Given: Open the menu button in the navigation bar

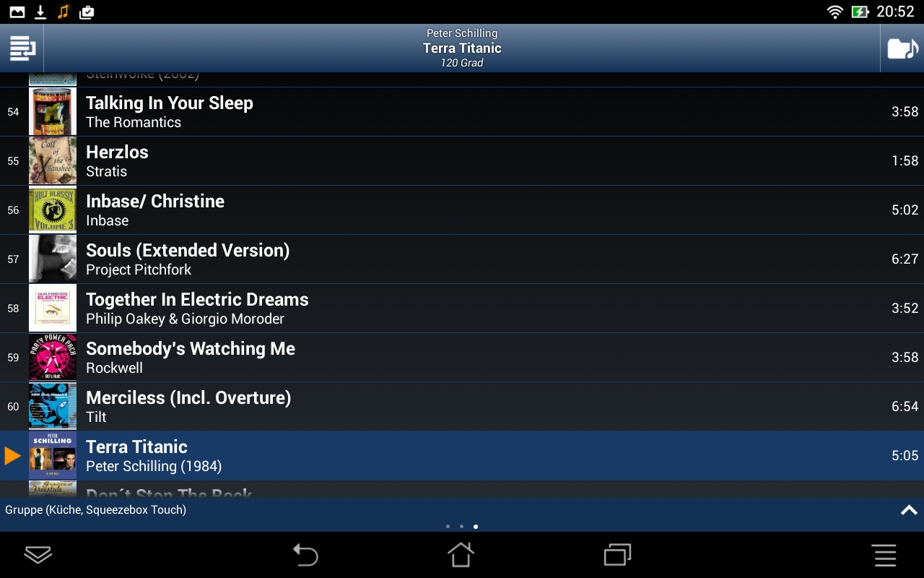Looking at the screenshot, I should [885, 555].
